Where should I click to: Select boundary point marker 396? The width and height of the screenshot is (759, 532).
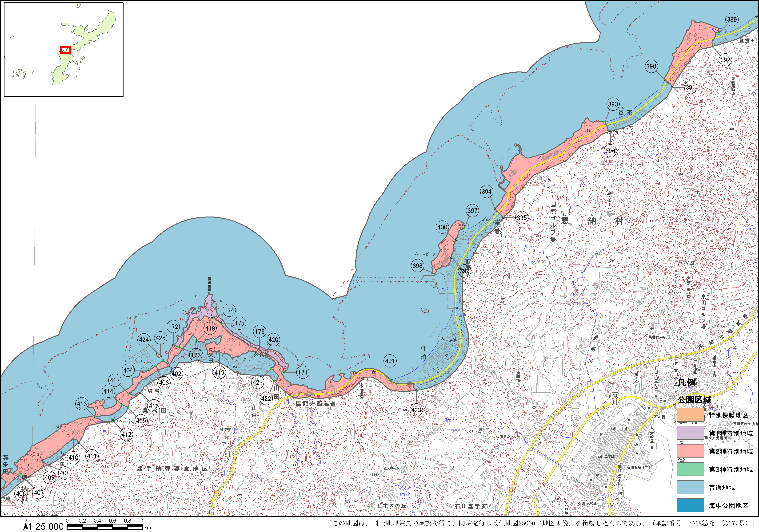click(610, 151)
